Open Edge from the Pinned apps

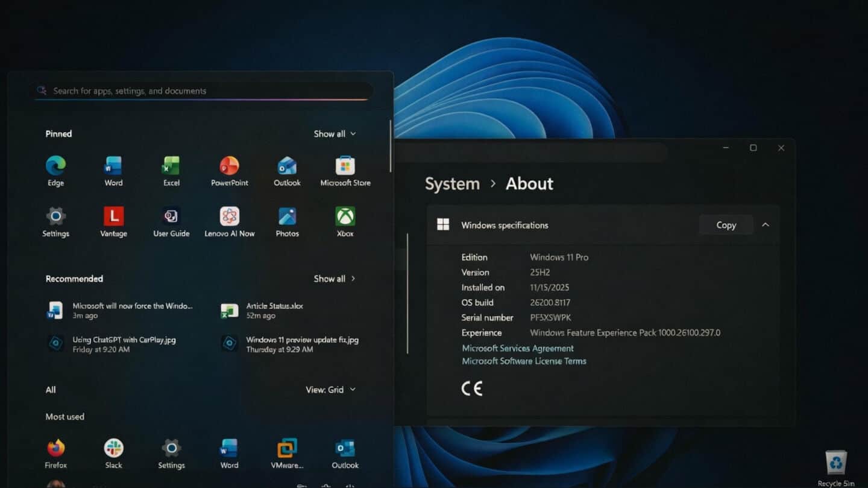coord(55,171)
